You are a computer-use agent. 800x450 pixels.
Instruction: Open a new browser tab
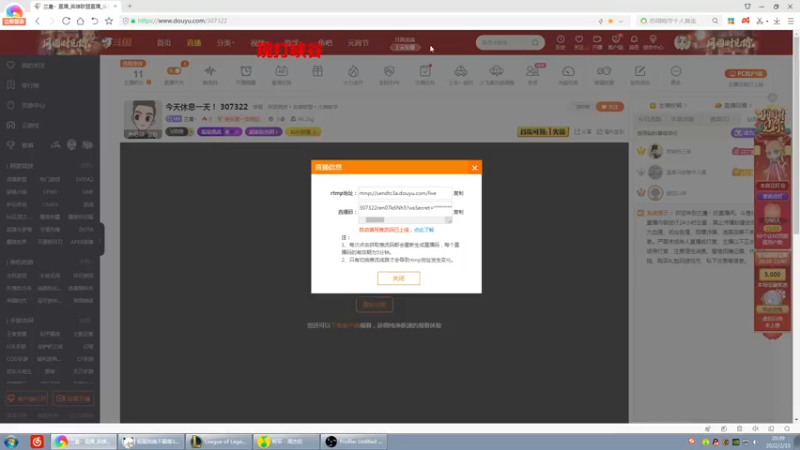click(130, 6)
